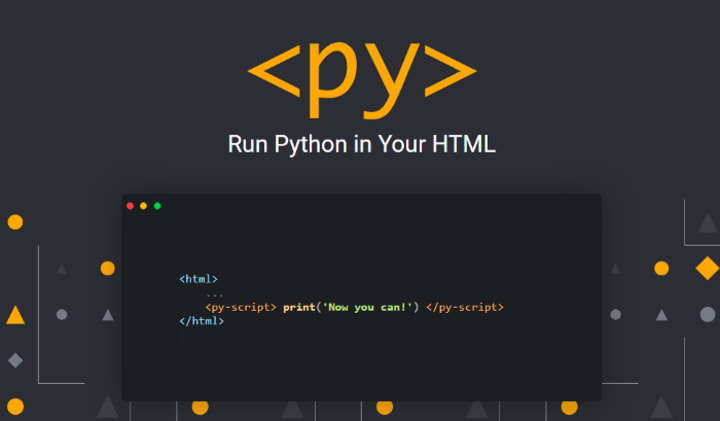720x421 pixels.
Task: Click the yellow minimize dot on code window
Action: 143,206
